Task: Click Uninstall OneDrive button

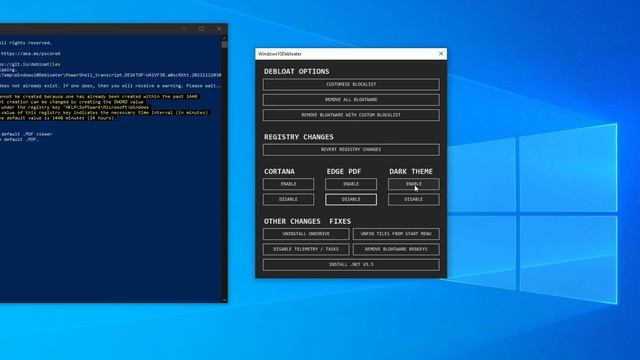Action: (306, 234)
